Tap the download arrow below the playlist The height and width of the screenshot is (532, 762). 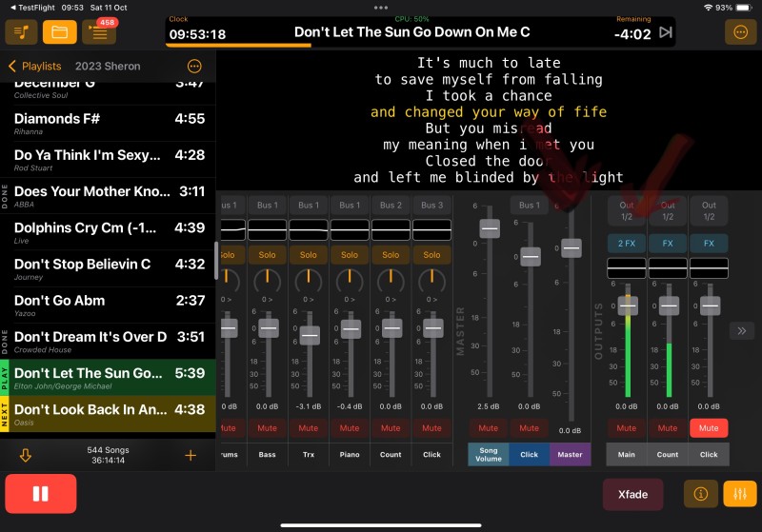tap(26, 455)
